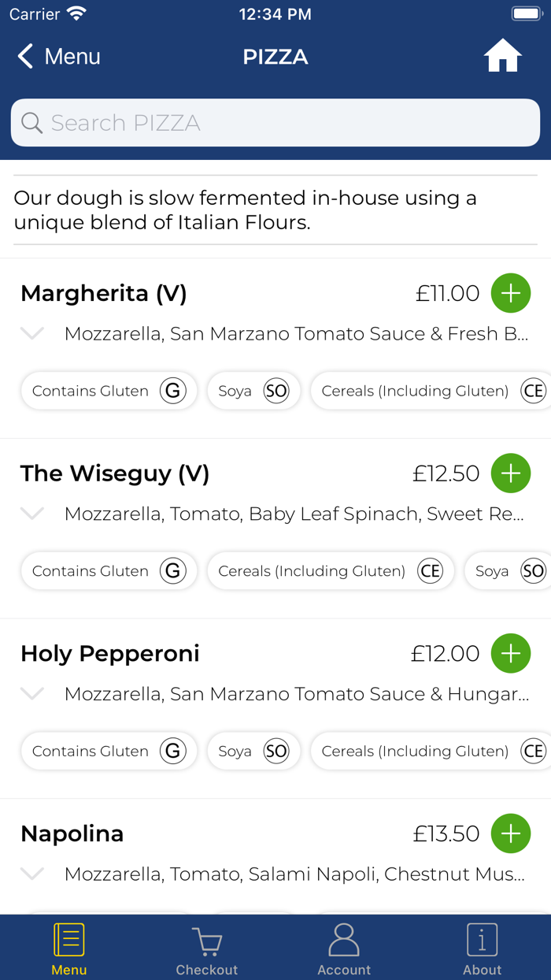Tap the green plus for Holy Pepperoni

[x=511, y=653]
